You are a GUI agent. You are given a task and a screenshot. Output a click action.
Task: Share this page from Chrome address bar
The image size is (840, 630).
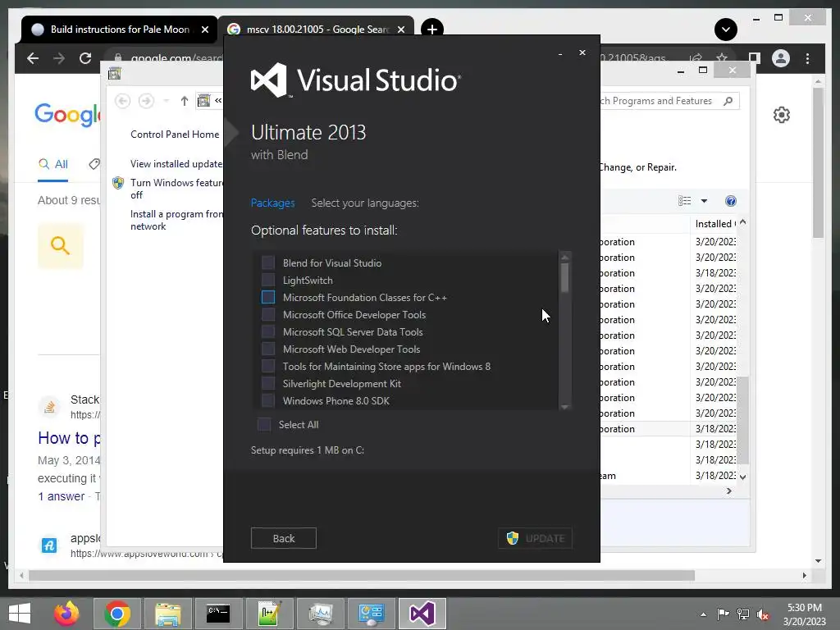click(x=696, y=58)
